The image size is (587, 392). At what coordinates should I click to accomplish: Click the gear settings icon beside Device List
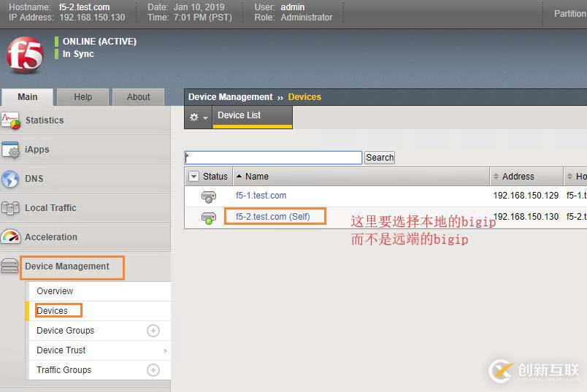coord(194,118)
